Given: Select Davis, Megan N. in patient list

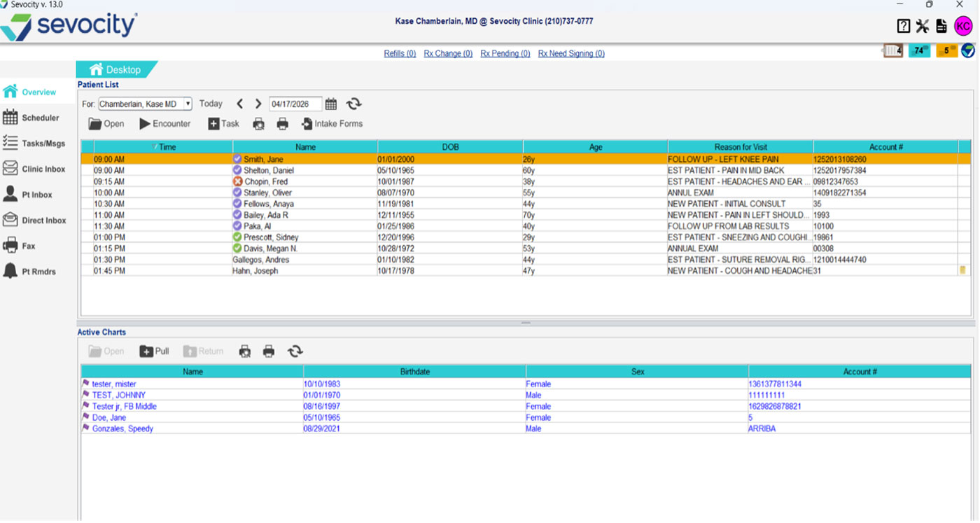Looking at the screenshot, I should click(x=270, y=249).
